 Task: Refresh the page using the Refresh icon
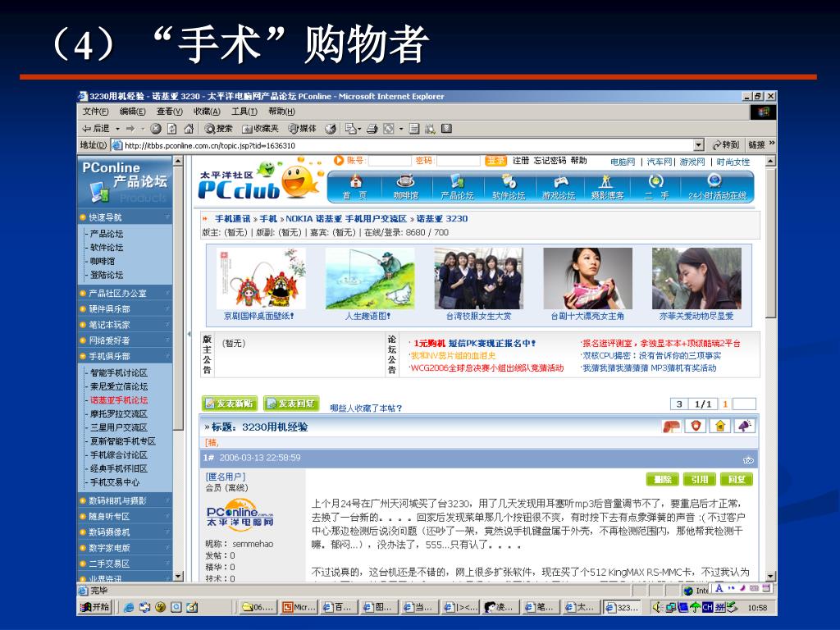click(x=172, y=129)
